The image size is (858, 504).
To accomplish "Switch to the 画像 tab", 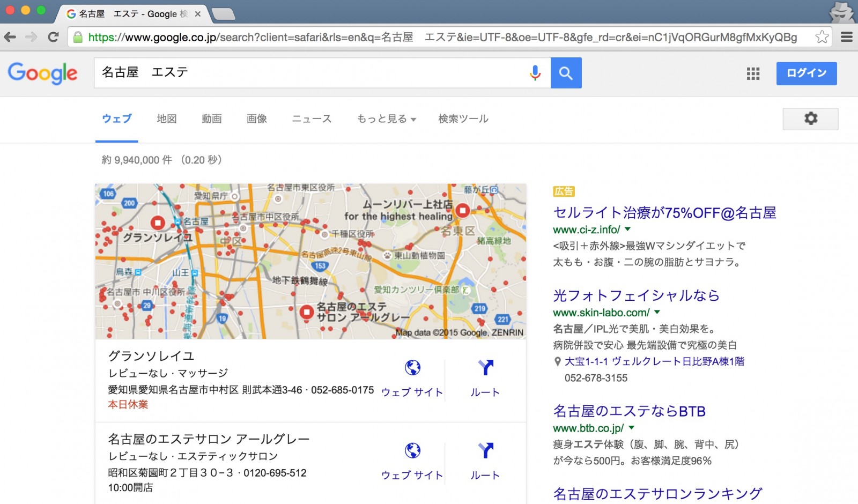I will pos(257,119).
